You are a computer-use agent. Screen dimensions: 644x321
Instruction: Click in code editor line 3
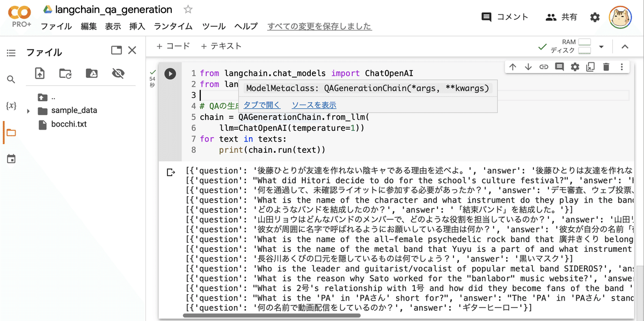coord(413,95)
